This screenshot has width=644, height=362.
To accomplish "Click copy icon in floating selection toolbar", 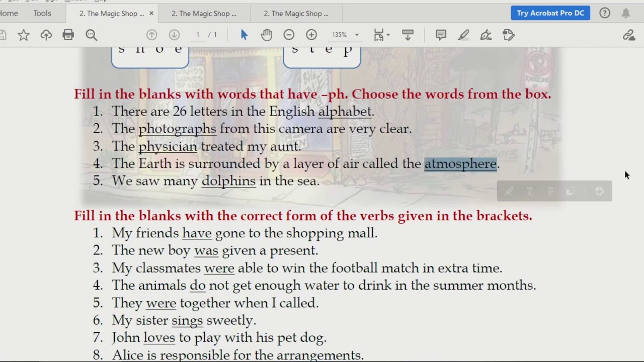I will (570, 191).
